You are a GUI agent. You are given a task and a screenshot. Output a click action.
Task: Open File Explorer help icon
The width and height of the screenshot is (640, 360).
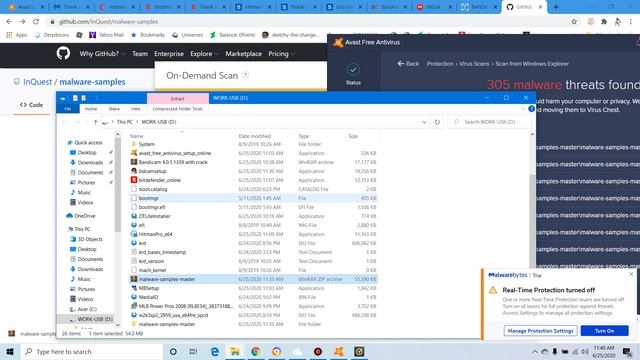[x=531, y=109]
